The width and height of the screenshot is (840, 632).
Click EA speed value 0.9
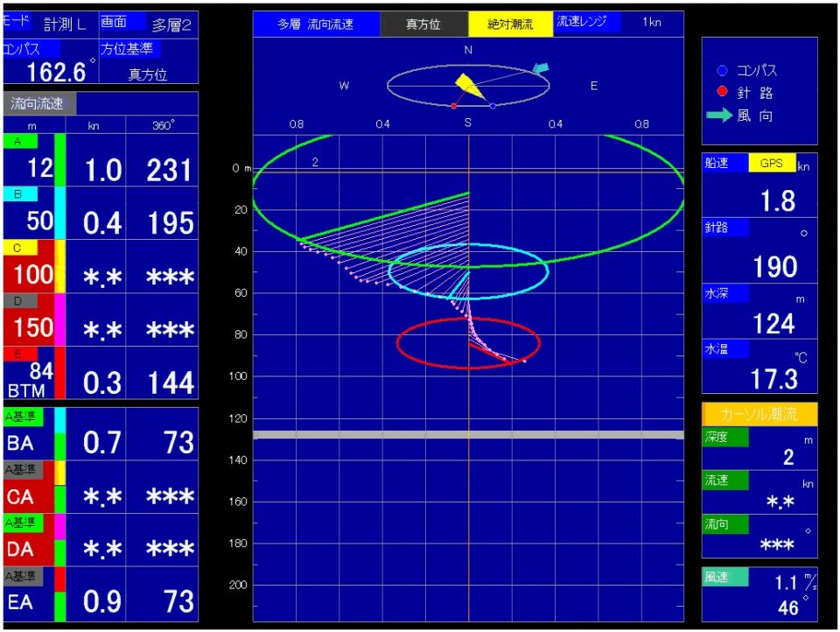(101, 601)
